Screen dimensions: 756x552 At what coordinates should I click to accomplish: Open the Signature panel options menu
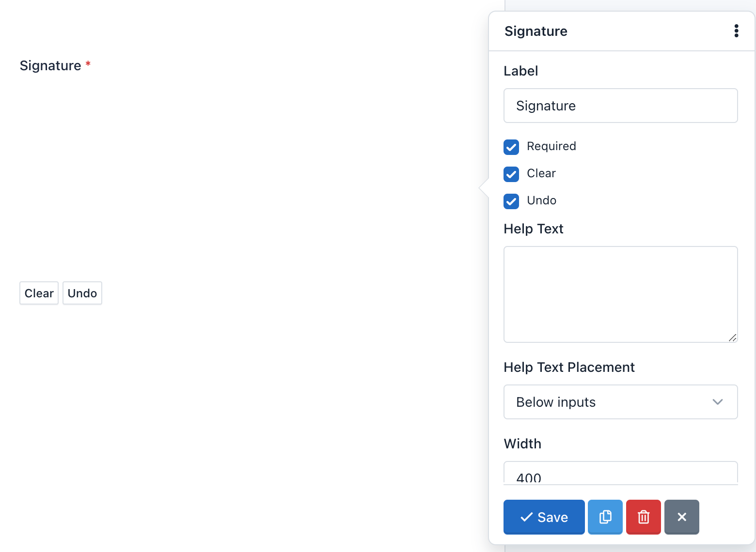(736, 31)
